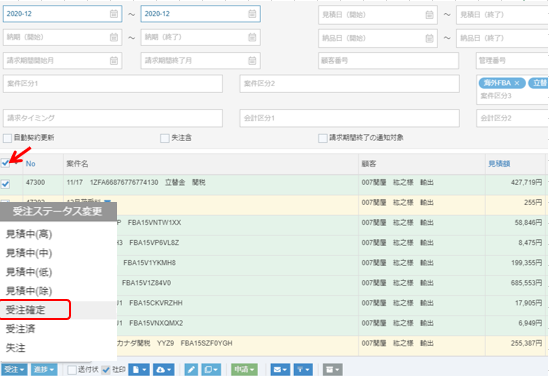This screenshot has width=549, height=376.
Task: Click the pencil edit icon in toolbar
Action: click(x=191, y=369)
